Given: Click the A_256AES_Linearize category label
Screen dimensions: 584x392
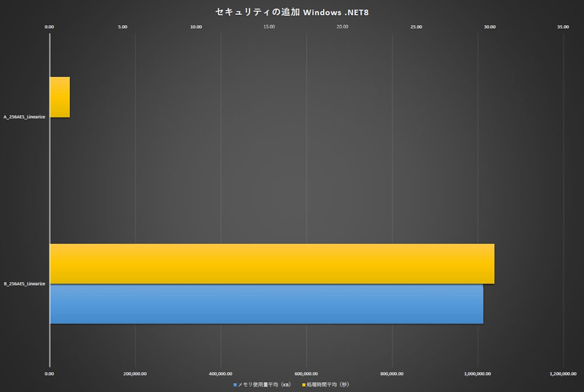Looking at the screenshot, I should (25, 117).
